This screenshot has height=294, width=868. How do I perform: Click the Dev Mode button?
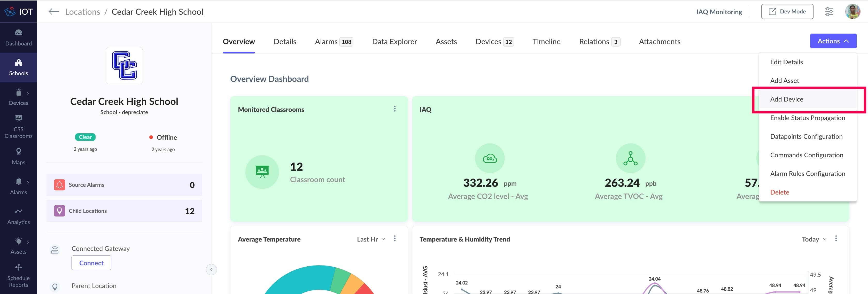[787, 12]
